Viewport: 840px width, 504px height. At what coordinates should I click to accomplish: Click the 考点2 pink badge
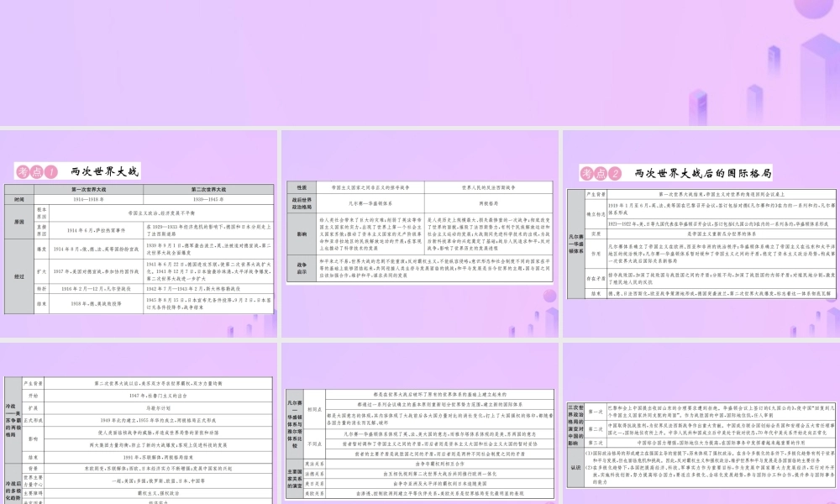(x=601, y=173)
